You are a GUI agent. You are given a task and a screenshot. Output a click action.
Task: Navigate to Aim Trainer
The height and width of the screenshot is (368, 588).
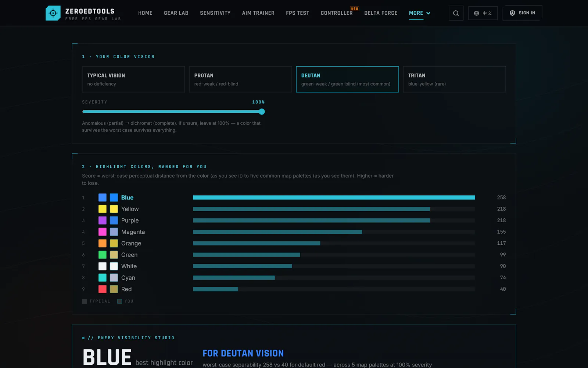point(258,13)
